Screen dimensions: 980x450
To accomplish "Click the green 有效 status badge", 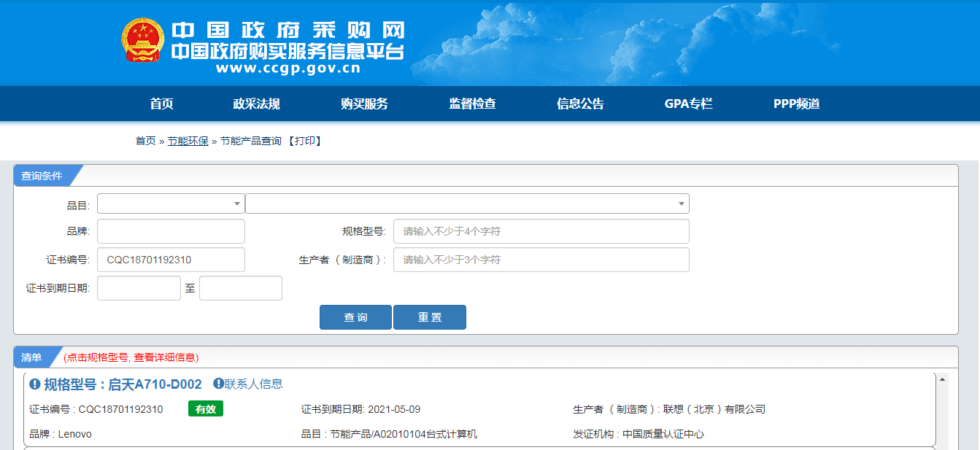I will (206, 409).
